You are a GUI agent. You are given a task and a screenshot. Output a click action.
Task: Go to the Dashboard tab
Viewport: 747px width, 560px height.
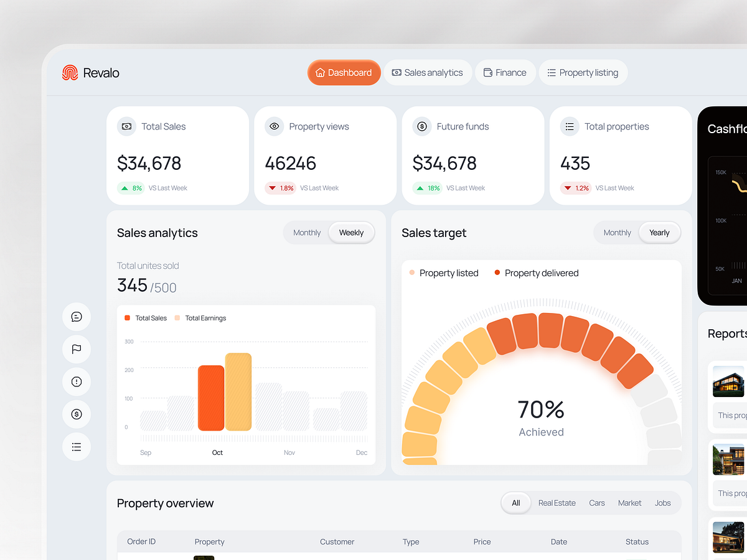pos(344,73)
